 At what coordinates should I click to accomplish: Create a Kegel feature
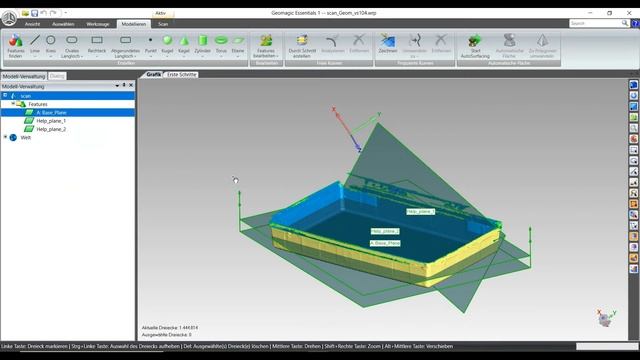tap(184, 43)
